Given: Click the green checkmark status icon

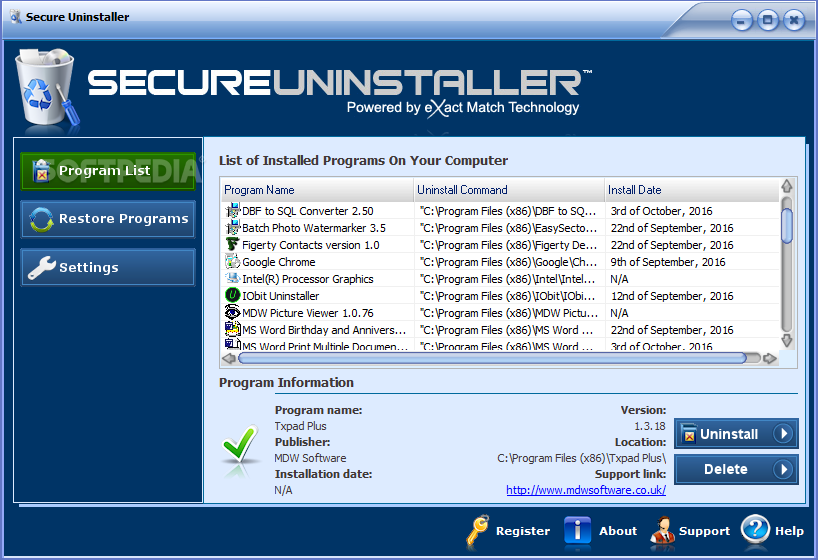Looking at the screenshot, I should click(x=240, y=444).
